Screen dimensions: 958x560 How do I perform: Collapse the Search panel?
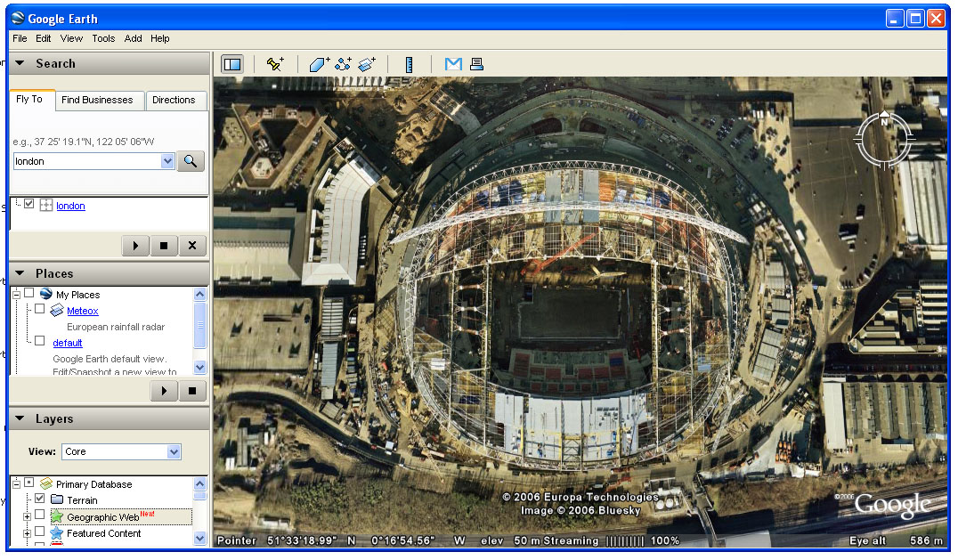pyautogui.click(x=20, y=63)
